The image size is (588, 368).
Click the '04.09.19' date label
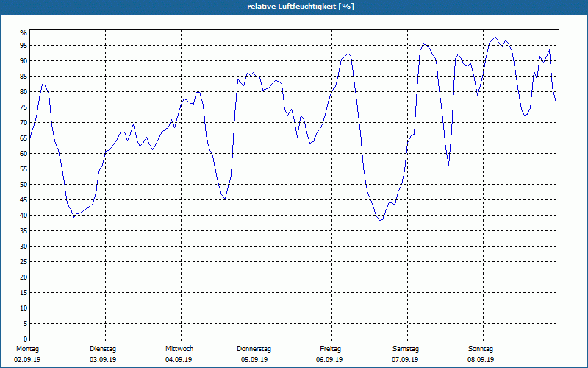click(179, 360)
